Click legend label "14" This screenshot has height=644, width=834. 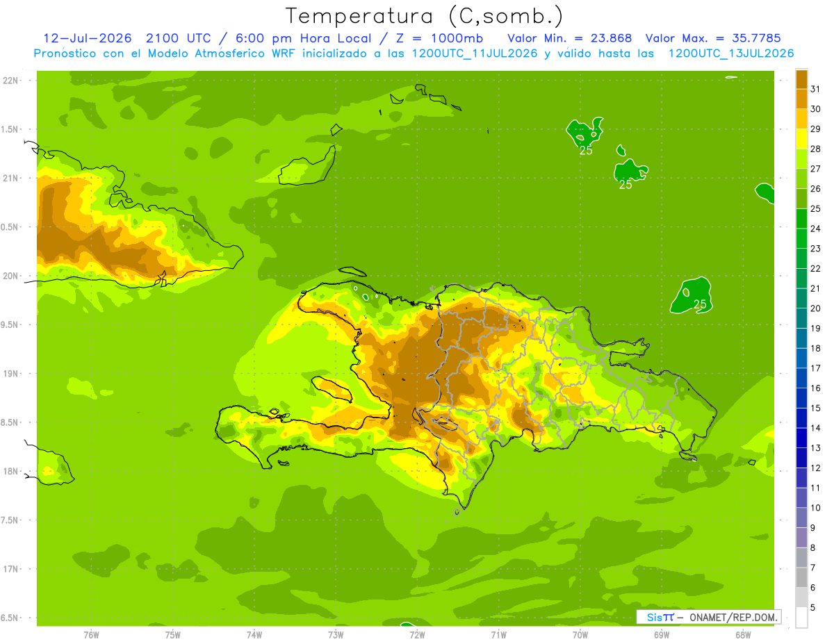(816, 428)
